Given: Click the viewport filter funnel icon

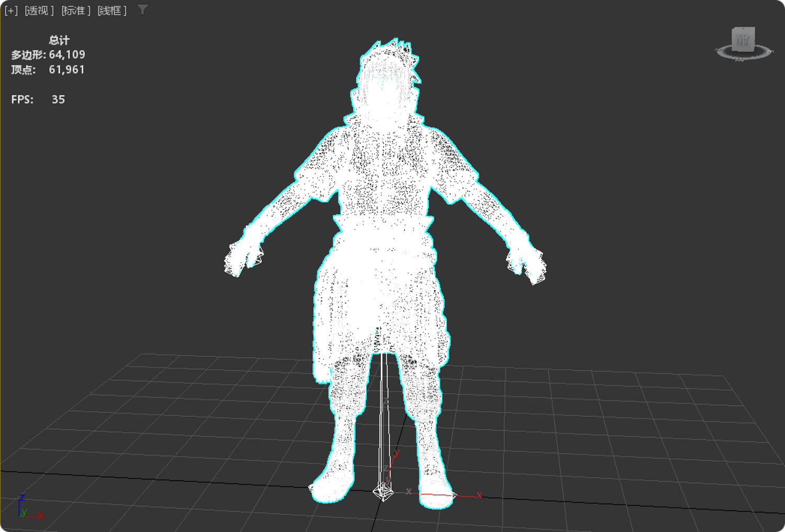Looking at the screenshot, I should coord(142,10).
